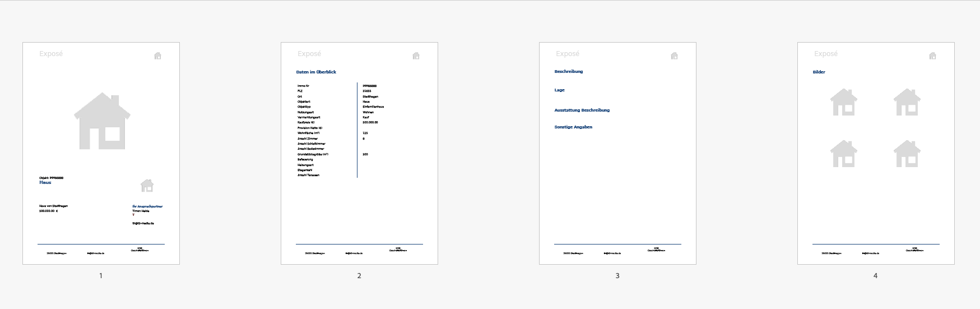The width and height of the screenshot is (980, 309).
Task: Select the page 3 thumbnail by its number label
Action: [617, 275]
